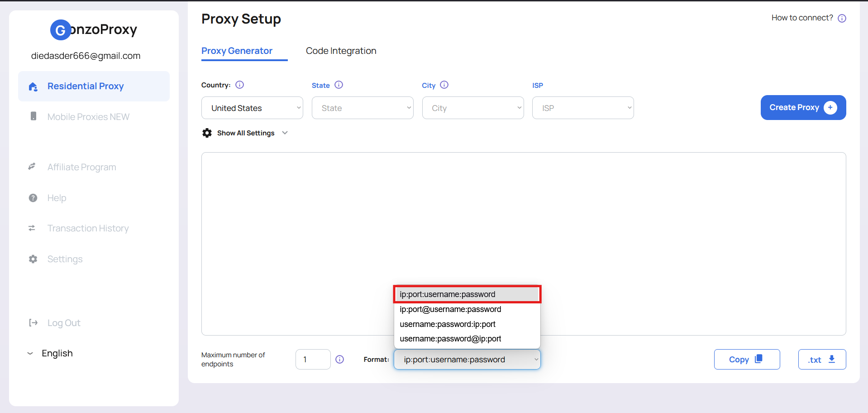This screenshot has height=413, width=868.
Task: Click the info icon beside City label
Action: [x=444, y=85]
